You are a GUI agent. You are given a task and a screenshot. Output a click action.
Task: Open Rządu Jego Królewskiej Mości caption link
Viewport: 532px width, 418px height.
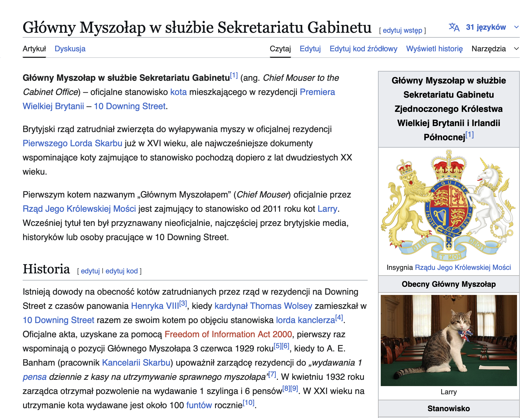click(463, 268)
